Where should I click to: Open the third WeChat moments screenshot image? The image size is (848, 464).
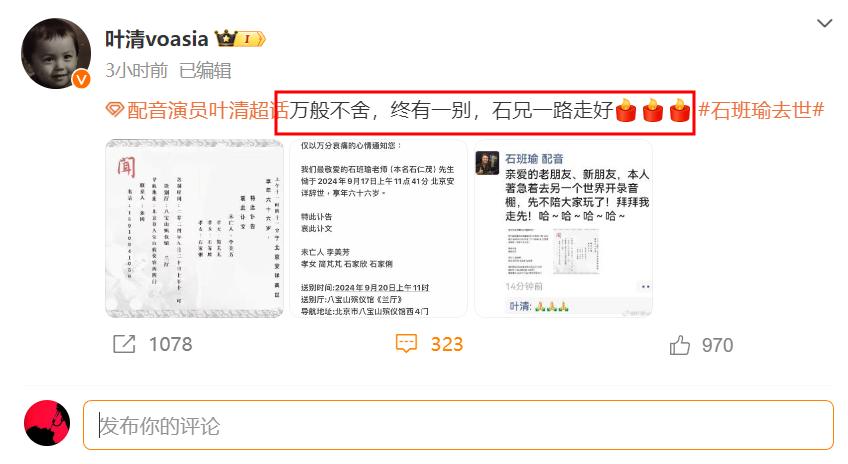564,228
